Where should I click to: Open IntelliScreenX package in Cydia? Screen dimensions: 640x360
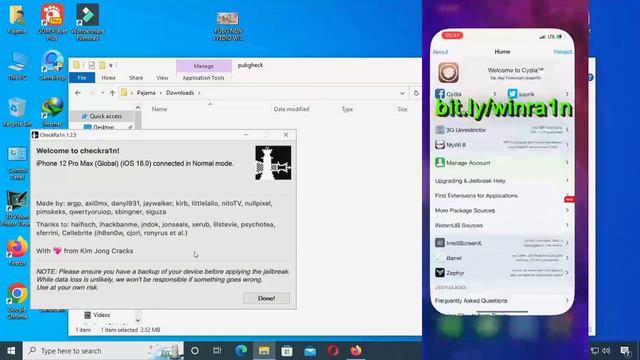tap(502, 243)
